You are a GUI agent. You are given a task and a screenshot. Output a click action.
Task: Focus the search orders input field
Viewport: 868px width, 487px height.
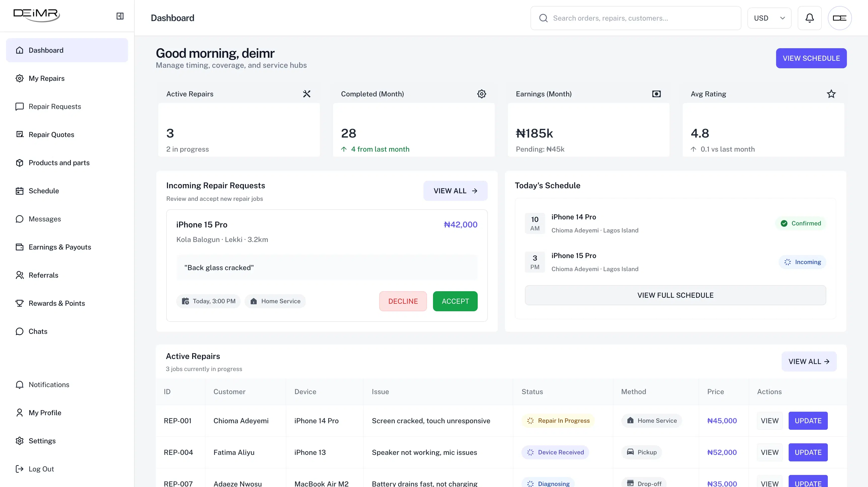coord(636,18)
